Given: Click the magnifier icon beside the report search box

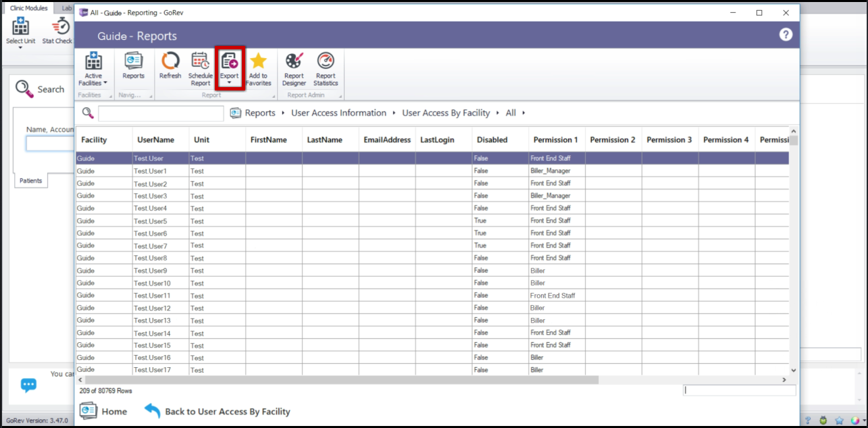Looking at the screenshot, I should pos(88,113).
